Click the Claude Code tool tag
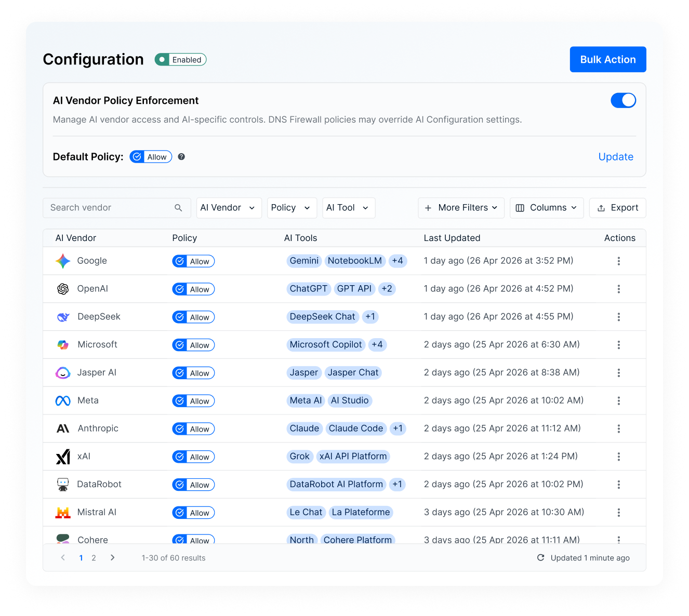This screenshot has width=689, height=616. tap(356, 428)
